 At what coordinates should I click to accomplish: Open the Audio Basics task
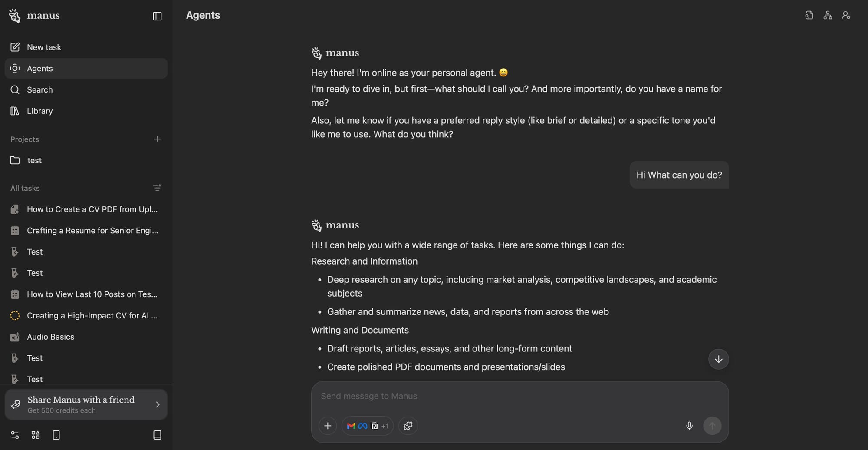click(86, 337)
